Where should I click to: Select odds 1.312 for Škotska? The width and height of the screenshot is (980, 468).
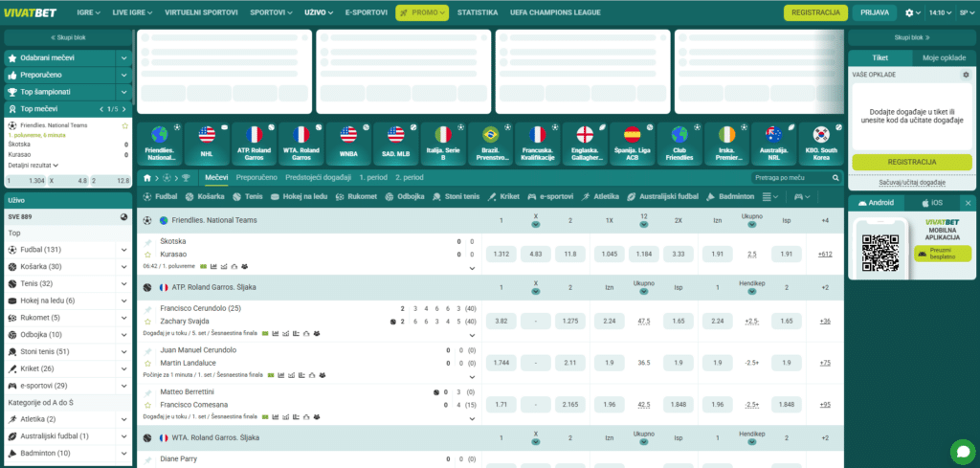[501, 254]
